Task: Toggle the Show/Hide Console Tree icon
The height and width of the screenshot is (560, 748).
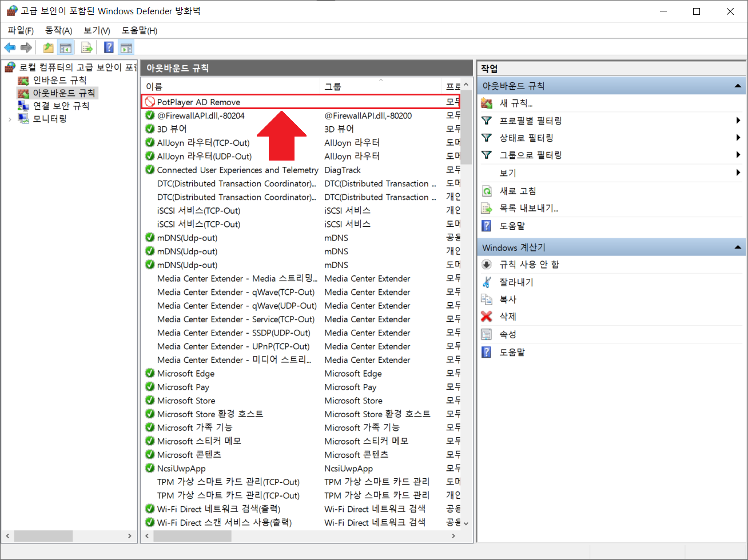Action: pyautogui.click(x=66, y=48)
